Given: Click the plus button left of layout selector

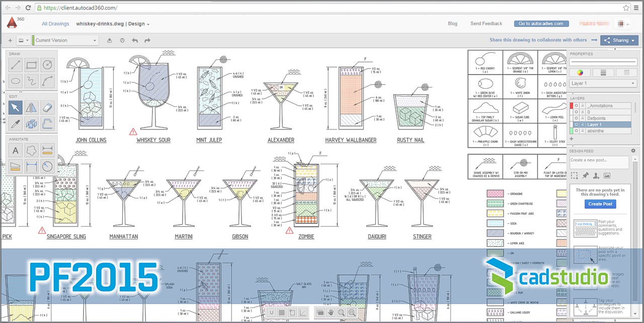Looking at the screenshot, I should (x=10, y=40).
